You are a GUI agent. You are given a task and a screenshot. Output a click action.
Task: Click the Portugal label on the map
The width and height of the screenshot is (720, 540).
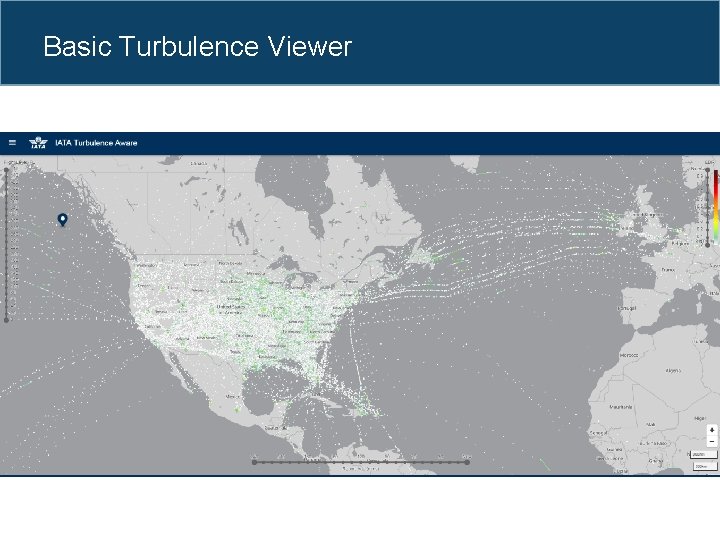(x=627, y=308)
